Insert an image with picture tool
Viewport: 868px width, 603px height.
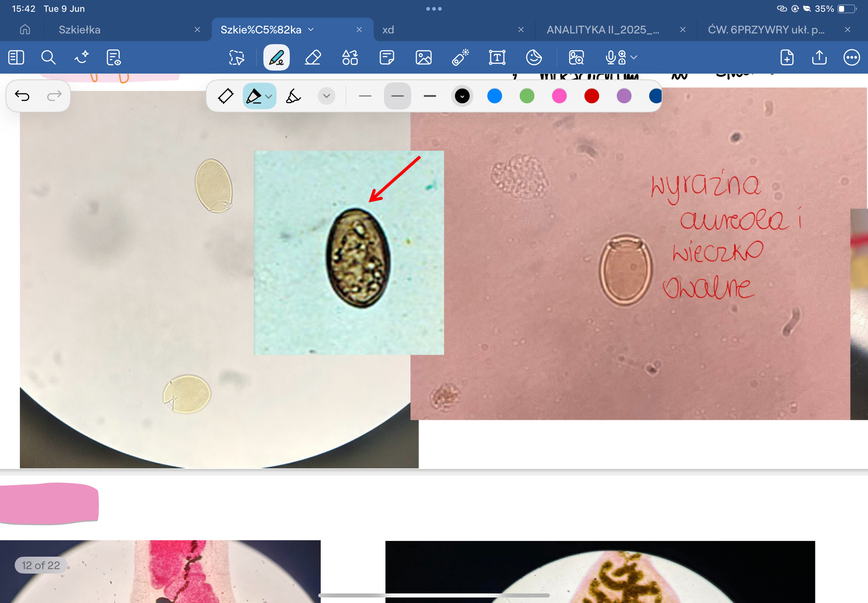(x=424, y=57)
